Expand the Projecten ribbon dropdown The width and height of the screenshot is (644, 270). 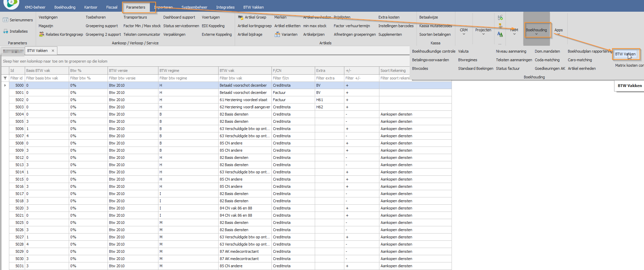click(483, 32)
